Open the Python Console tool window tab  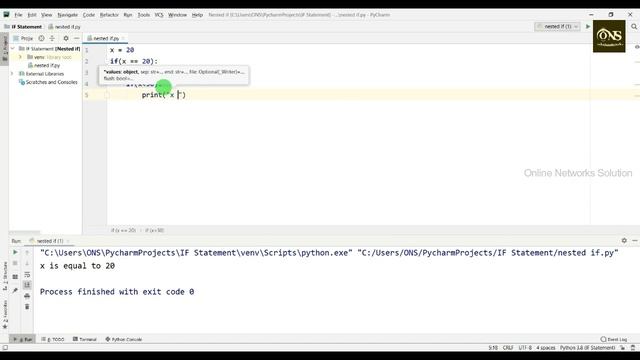click(124, 339)
